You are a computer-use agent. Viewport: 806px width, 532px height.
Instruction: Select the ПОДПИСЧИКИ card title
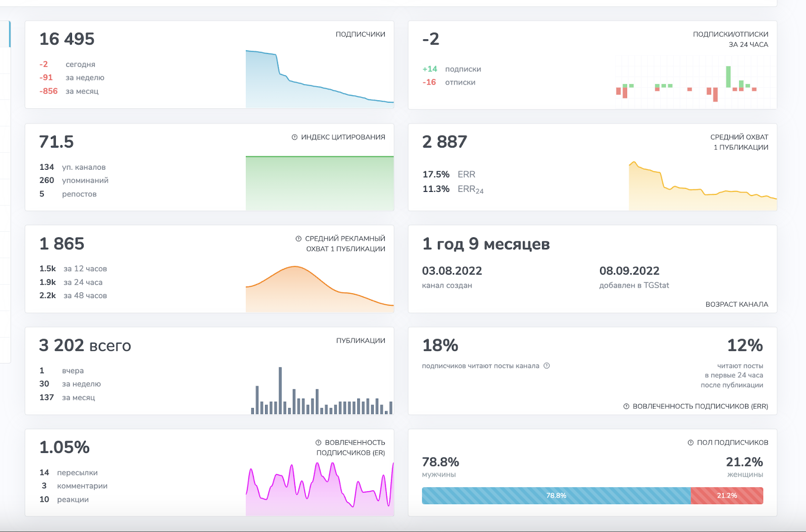[x=360, y=34]
